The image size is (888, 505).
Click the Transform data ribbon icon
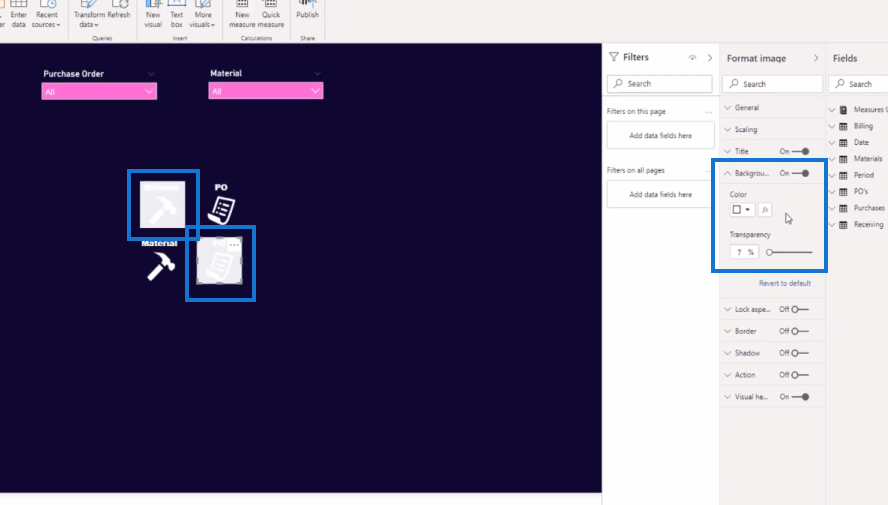tap(89, 14)
